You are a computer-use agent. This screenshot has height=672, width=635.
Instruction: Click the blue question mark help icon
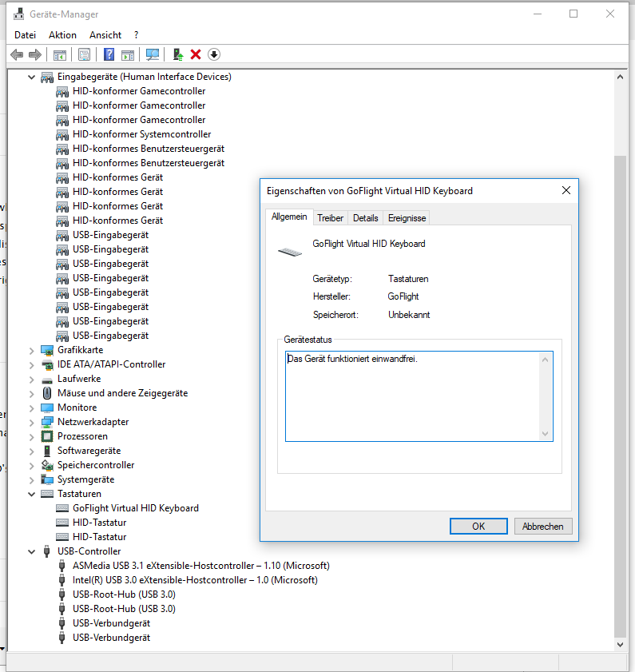click(109, 54)
